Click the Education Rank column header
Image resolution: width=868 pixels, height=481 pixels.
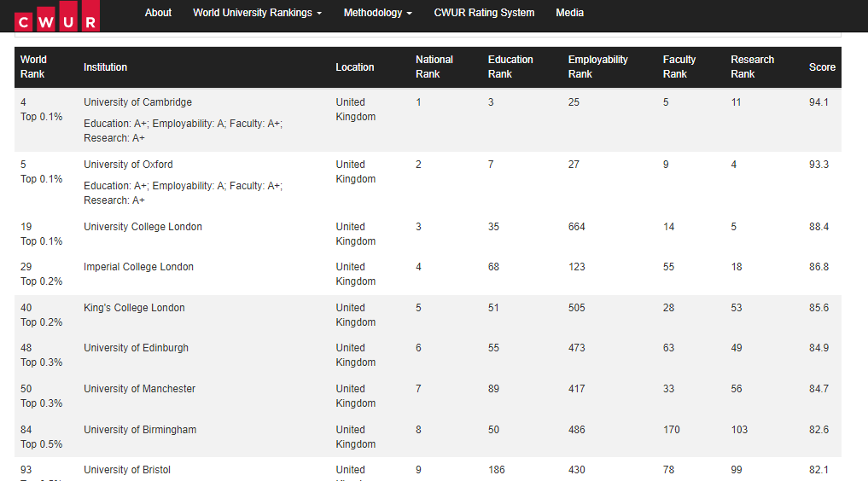tap(510, 67)
